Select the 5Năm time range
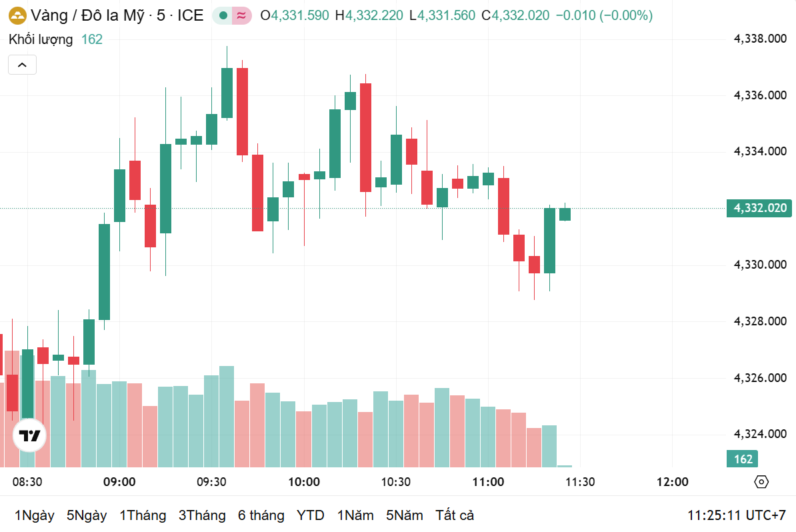 point(404,515)
